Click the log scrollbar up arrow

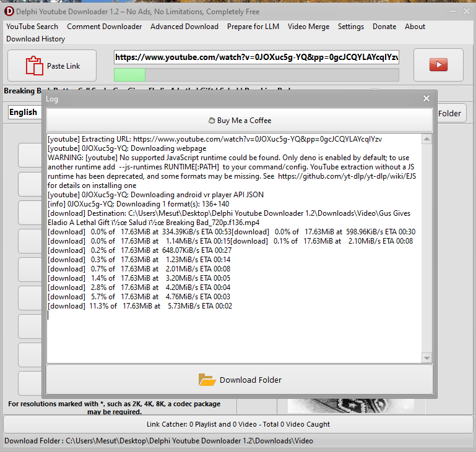(426, 139)
